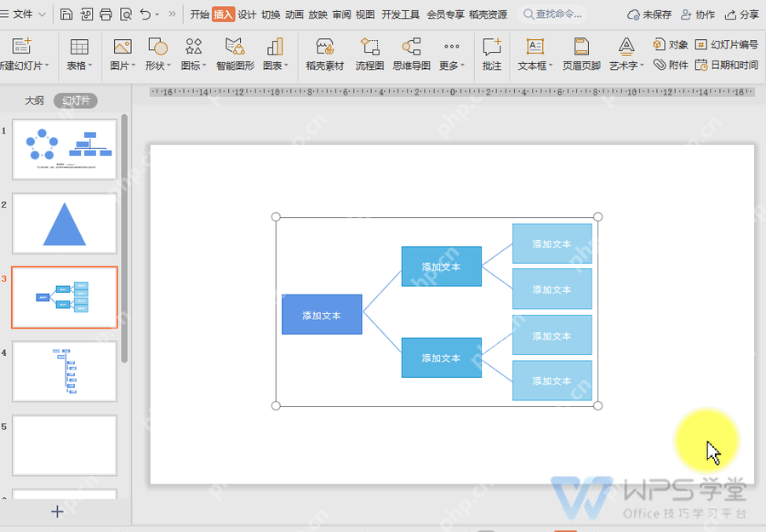
Task: Open 稻壳素材 materials library
Action: point(325,54)
